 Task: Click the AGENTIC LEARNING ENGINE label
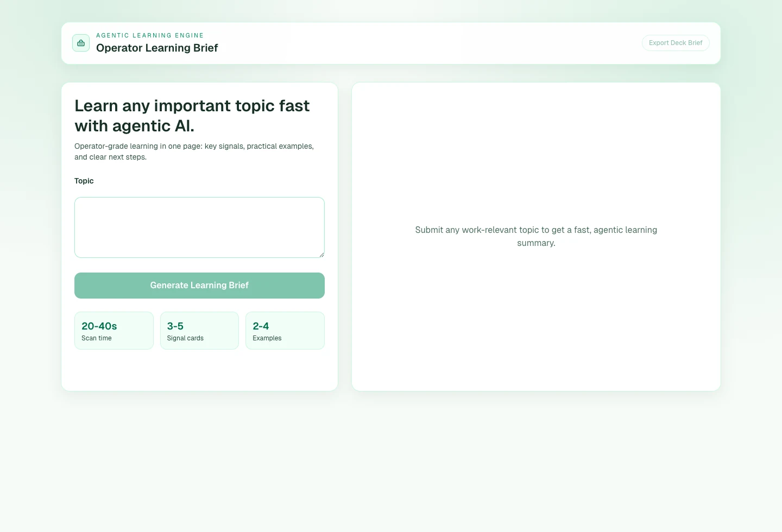(150, 35)
